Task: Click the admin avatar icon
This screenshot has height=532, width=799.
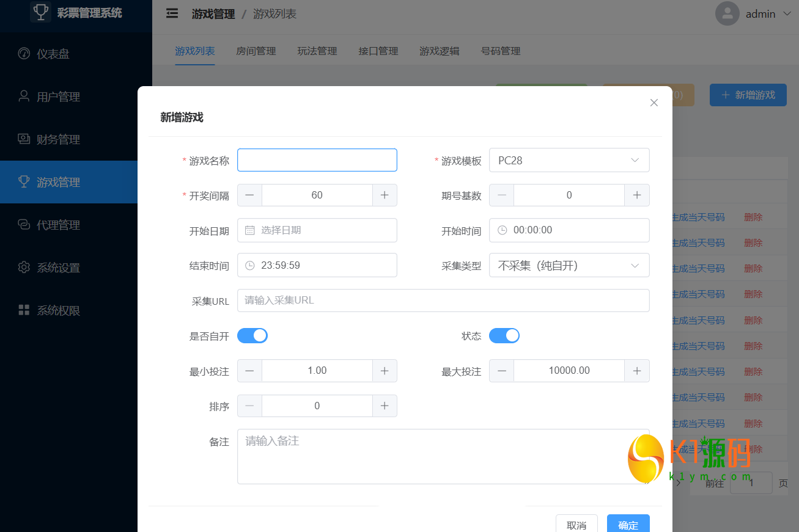Action: (x=727, y=13)
